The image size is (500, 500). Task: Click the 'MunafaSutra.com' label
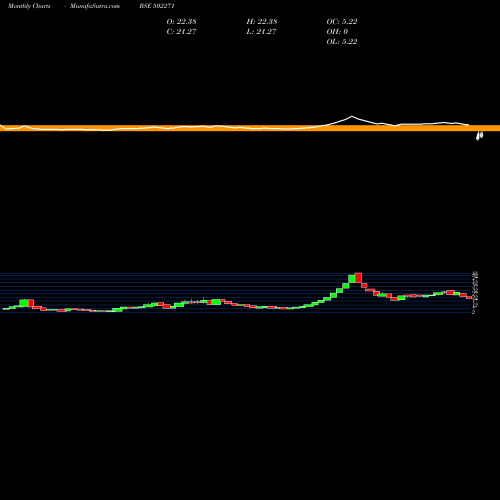(95, 6)
